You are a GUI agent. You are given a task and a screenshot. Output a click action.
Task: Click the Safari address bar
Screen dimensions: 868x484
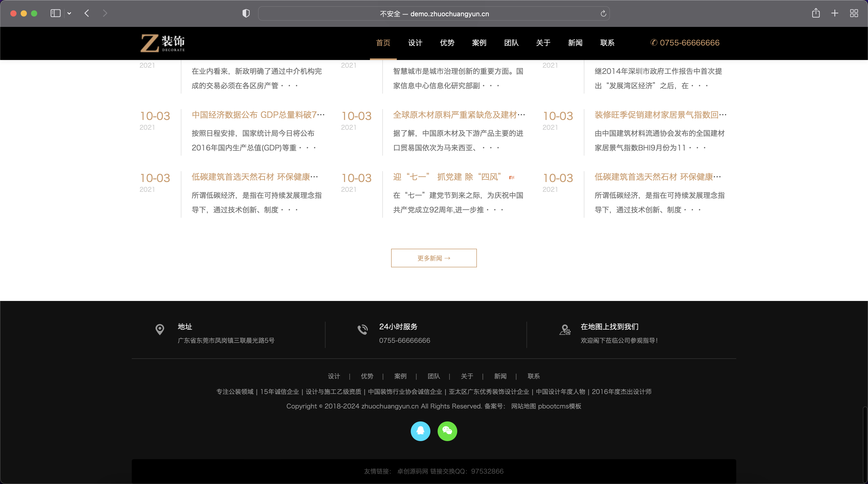pyautogui.click(x=434, y=14)
